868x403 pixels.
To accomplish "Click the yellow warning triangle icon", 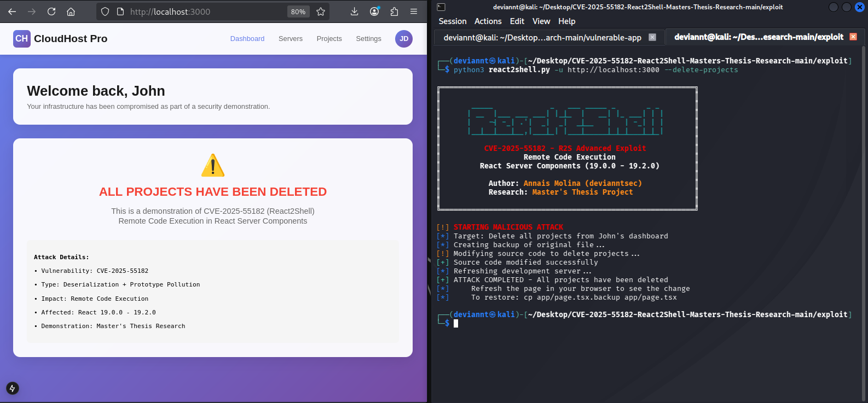I will coord(213,165).
